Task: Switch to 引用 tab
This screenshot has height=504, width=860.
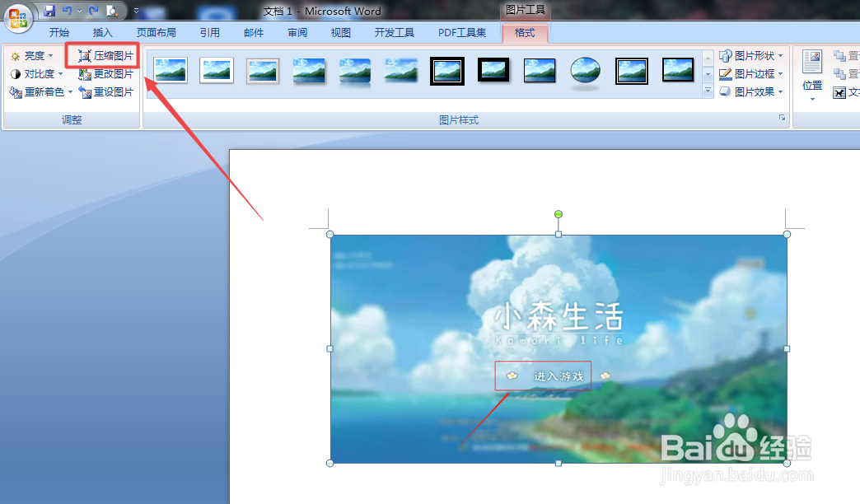Action: click(209, 33)
